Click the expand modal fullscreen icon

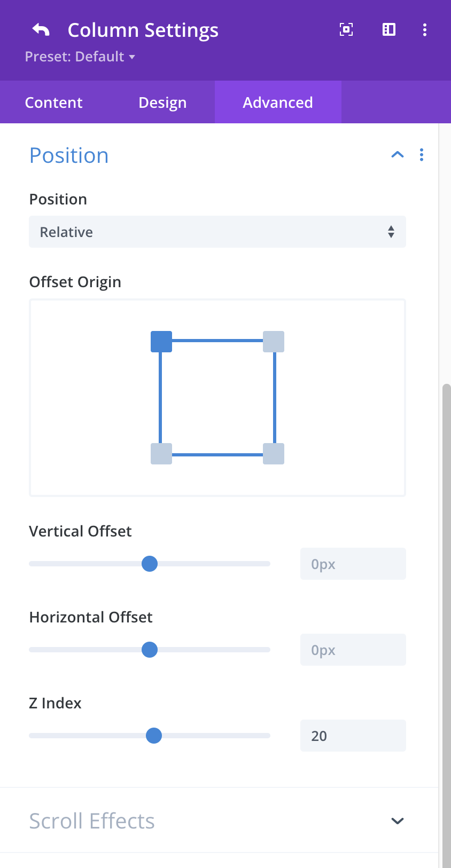346,30
